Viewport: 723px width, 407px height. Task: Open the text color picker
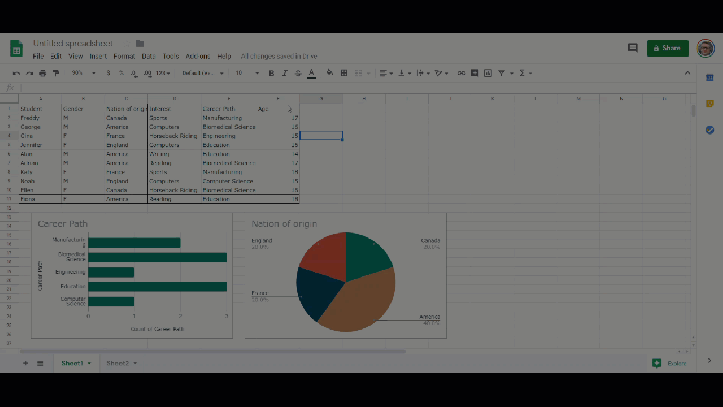(x=312, y=73)
